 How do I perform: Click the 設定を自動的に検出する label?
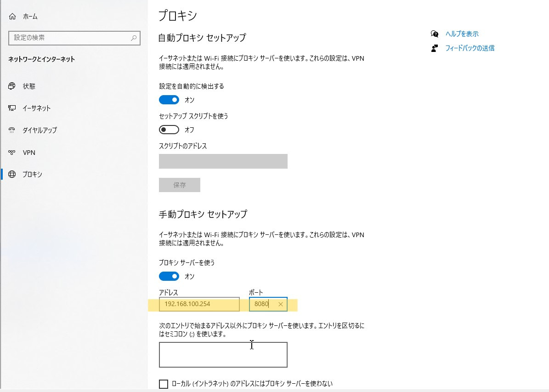coord(192,86)
